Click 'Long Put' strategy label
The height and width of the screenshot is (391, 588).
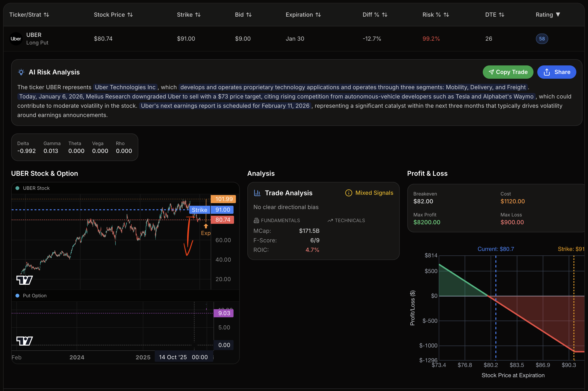37,43
